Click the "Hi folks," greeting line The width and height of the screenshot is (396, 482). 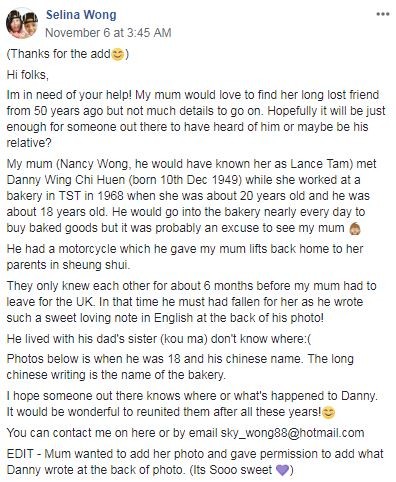pyautogui.click(x=28, y=75)
